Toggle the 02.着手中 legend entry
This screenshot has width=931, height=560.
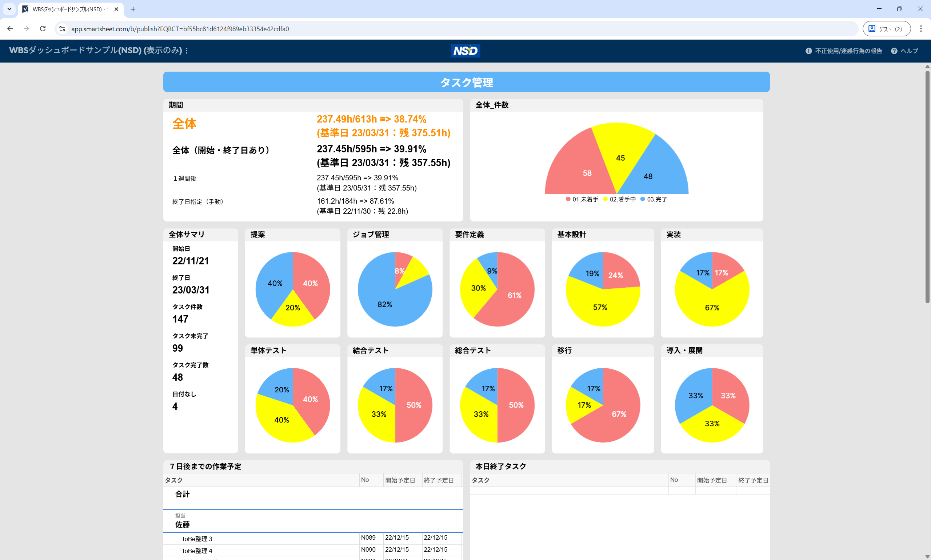coord(619,199)
